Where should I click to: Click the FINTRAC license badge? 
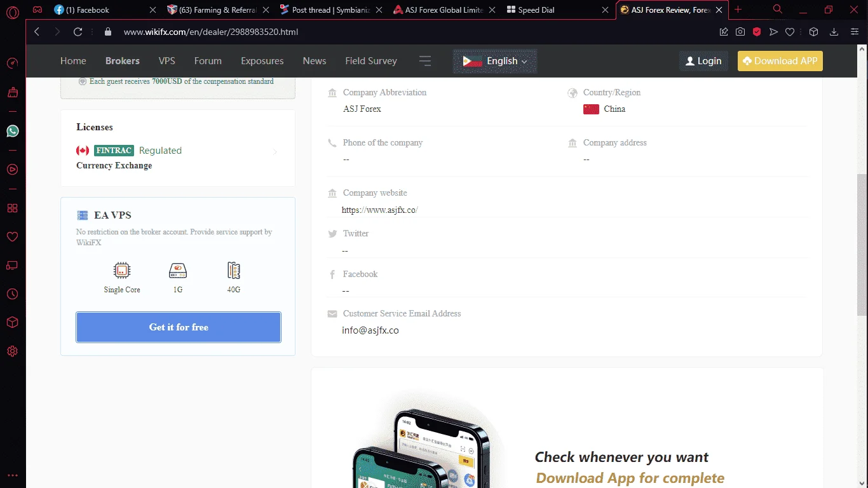pyautogui.click(x=114, y=151)
